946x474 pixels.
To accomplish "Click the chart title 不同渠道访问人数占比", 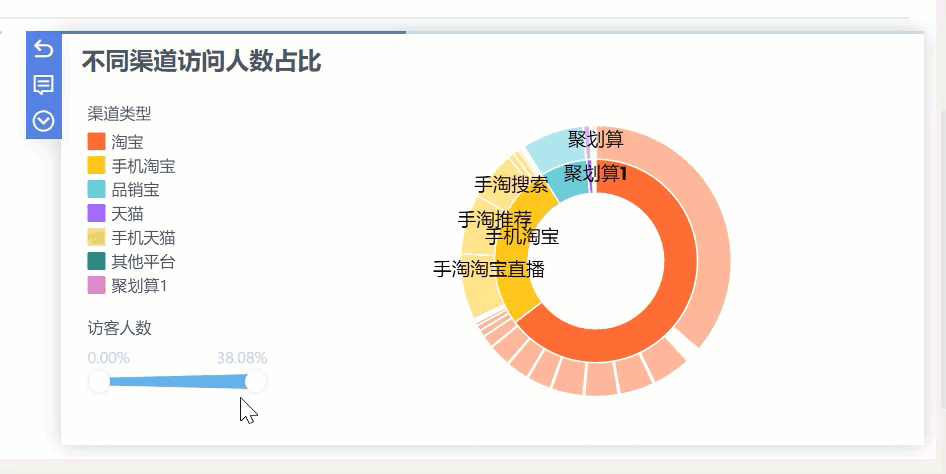I will click(201, 62).
